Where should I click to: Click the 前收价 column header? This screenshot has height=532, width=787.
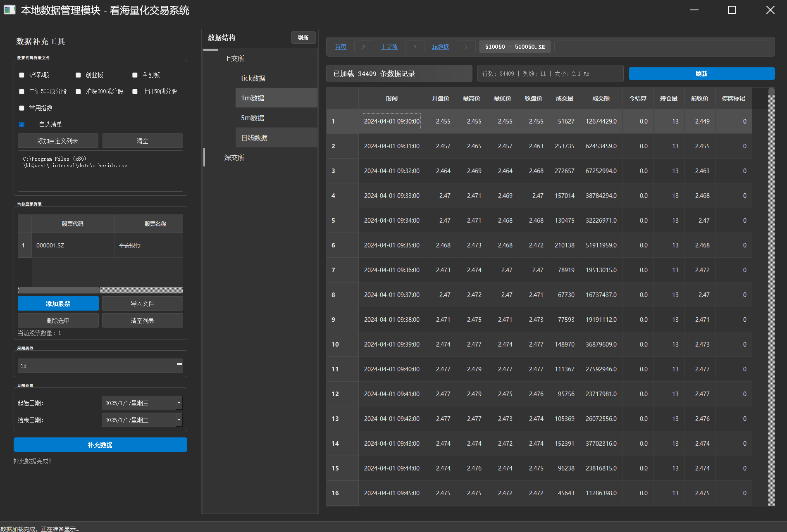(x=700, y=98)
